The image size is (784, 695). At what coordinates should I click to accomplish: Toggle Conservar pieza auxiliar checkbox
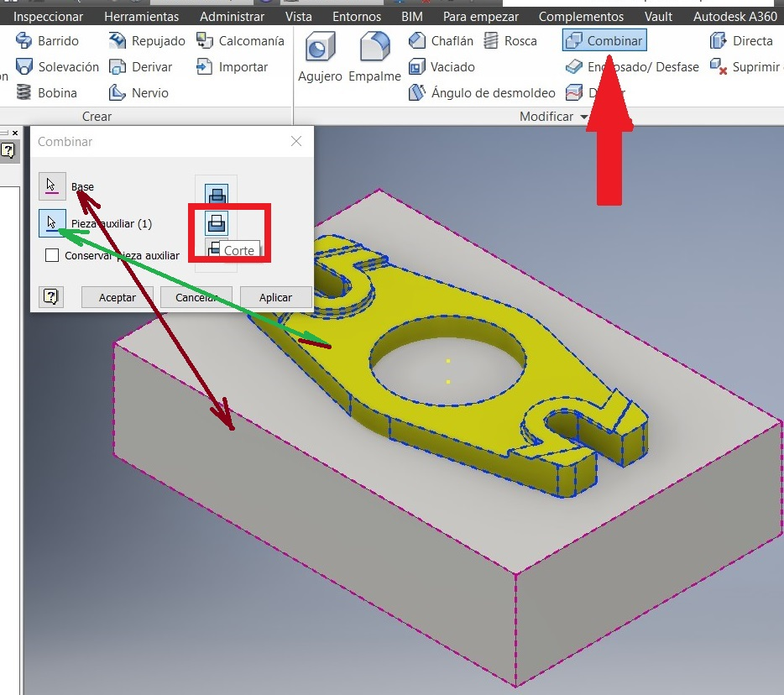point(52,255)
